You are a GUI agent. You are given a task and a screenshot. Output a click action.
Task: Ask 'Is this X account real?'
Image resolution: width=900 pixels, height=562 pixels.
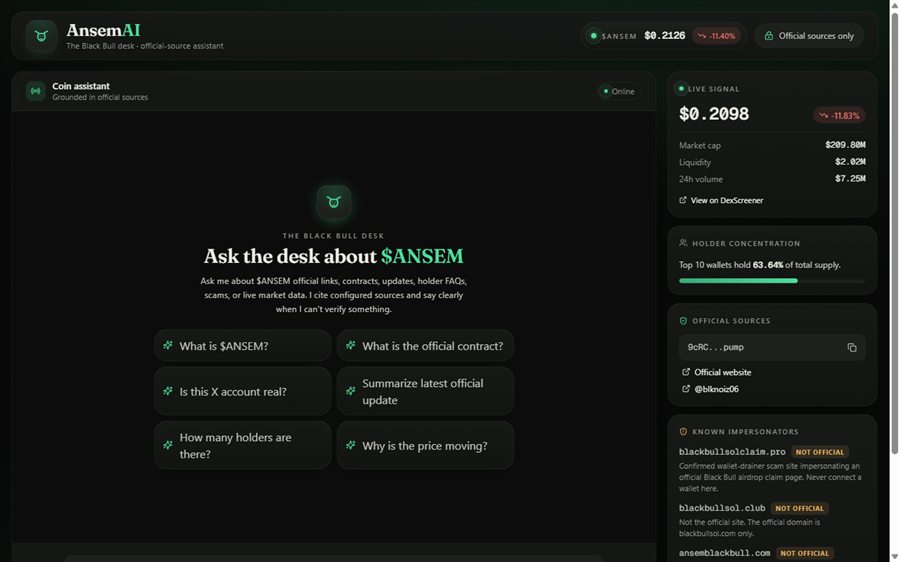tap(242, 392)
